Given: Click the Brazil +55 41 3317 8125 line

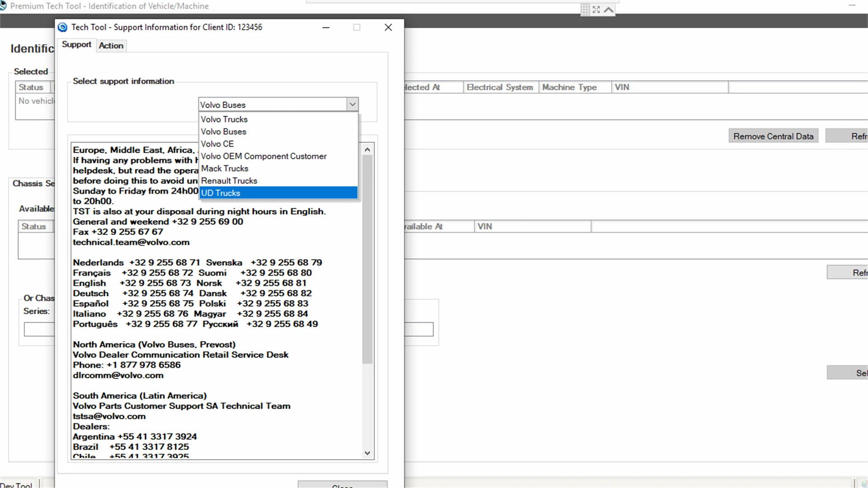Looking at the screenshot, I should click(x=131, y=447).
